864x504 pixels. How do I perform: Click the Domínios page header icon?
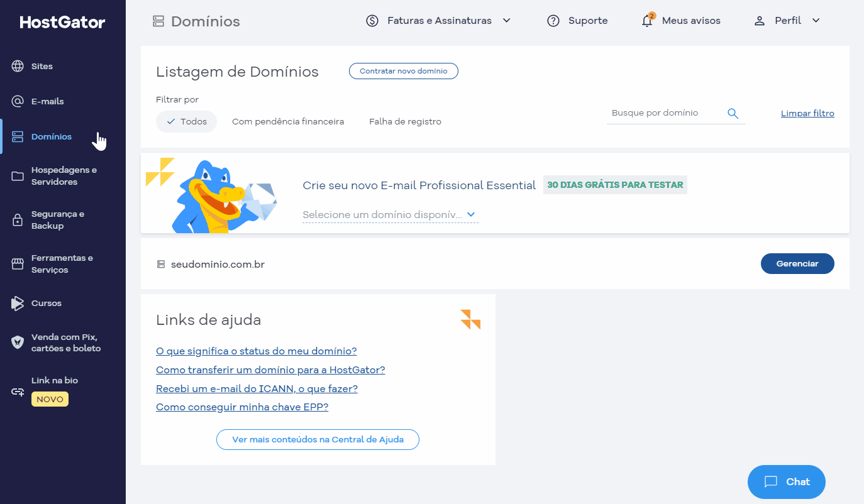coord(158,21)
